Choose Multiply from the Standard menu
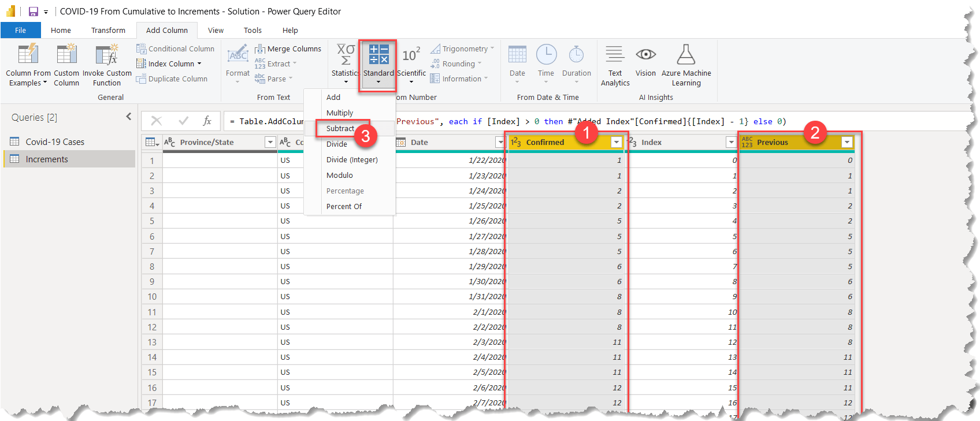980x421 pixels. (x=350, y=113)
